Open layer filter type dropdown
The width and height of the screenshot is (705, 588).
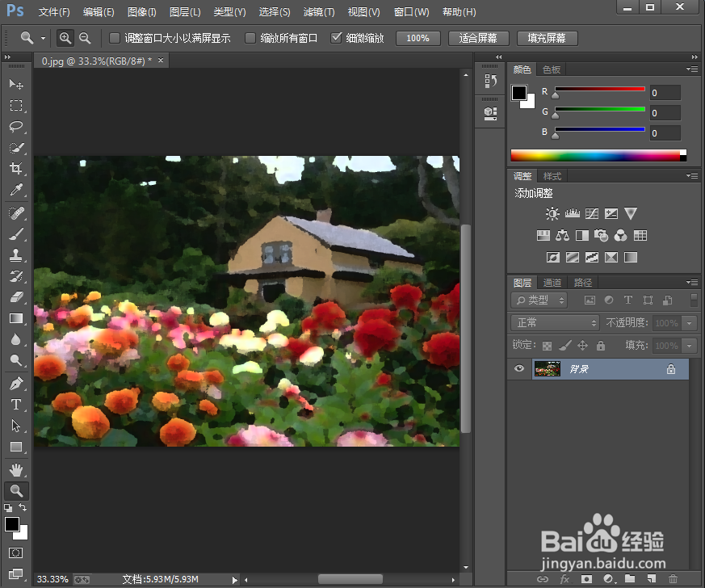coord(539,300)
